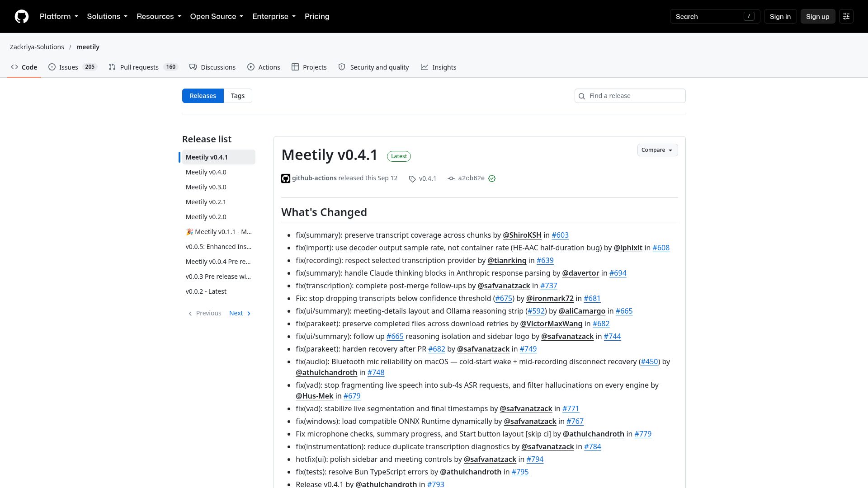This screenshot has width=868, height=488.
Task: Open the Pull requests tab
Action: 143,67
